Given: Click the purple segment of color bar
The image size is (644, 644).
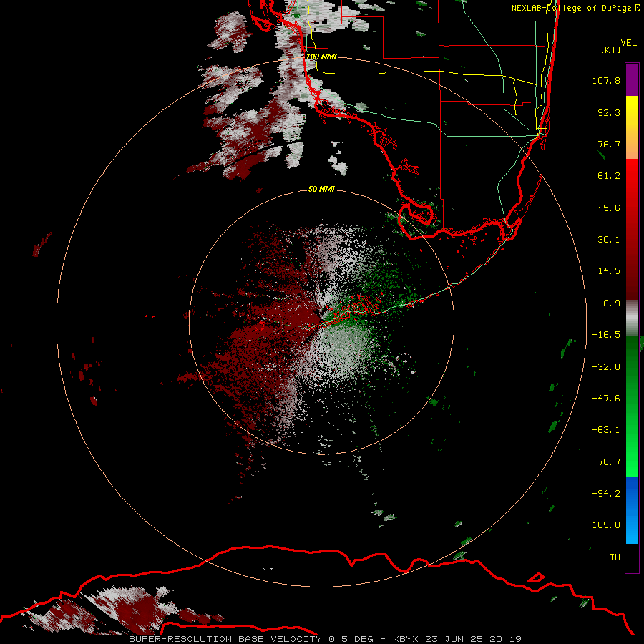Looking at the screenshot, I should [x=632, y=80].
